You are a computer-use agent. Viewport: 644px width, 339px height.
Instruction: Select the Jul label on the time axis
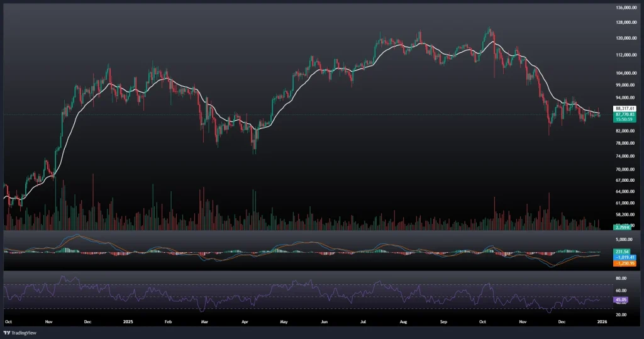coord(363,321)
